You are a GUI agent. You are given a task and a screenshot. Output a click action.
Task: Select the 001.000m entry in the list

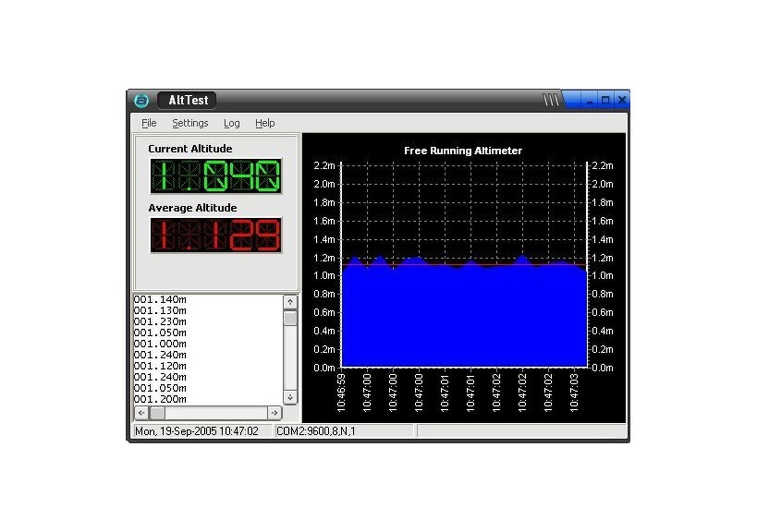click(x=161, y=344)
